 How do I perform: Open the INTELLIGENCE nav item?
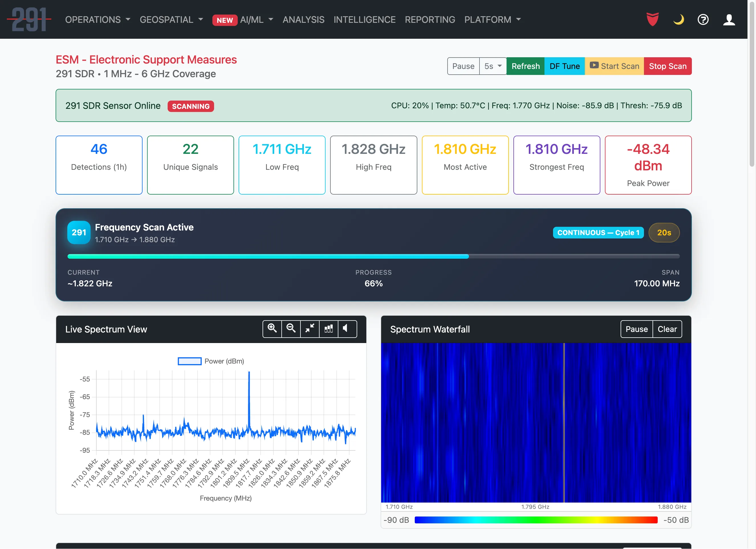(364, 19)
